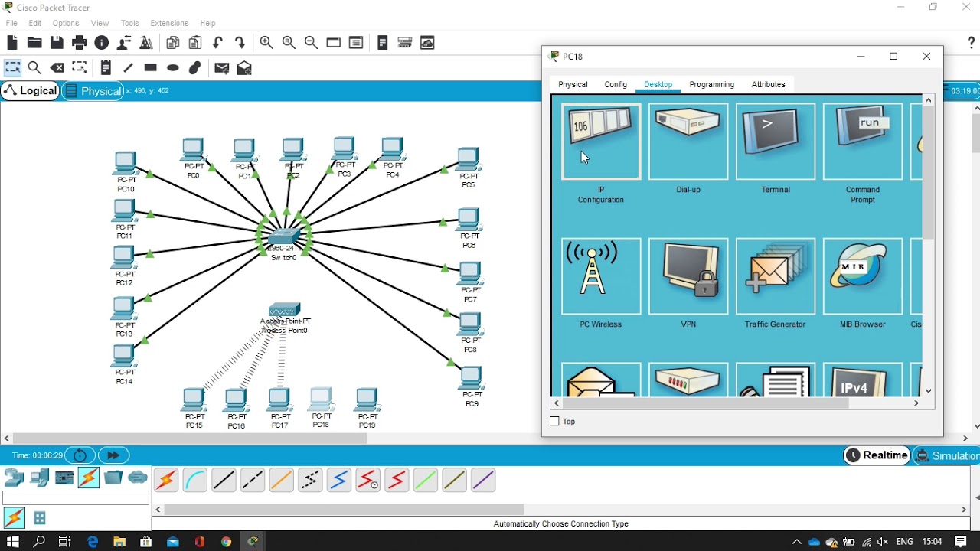Select Access Point0 device
Screen dimensions: 980x551
pyautogui.click(x=284, y=310)
